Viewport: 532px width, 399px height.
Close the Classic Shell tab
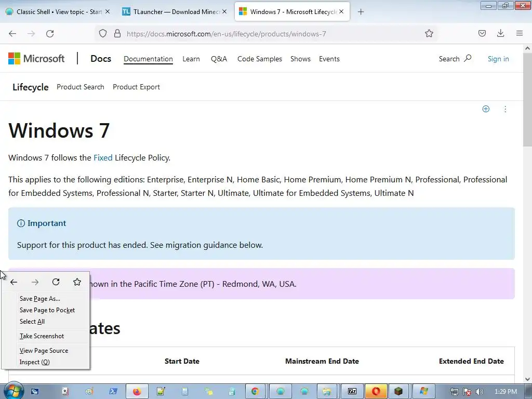pyautogui.click(x=108, y=11)
